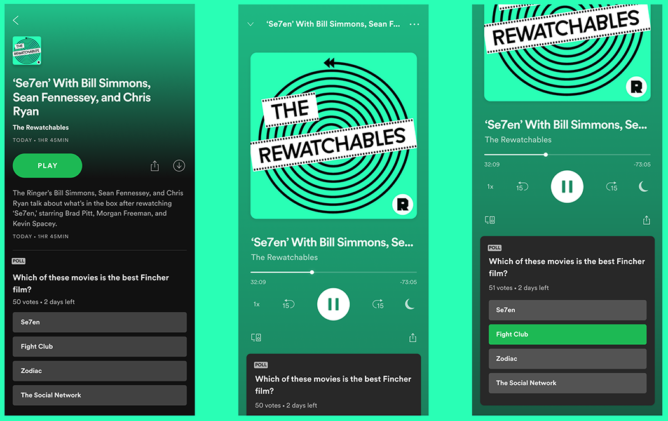Tap '51 votes • 2 days left' text
Viewport: 668px width, 421px height.
tap(518, 288)
